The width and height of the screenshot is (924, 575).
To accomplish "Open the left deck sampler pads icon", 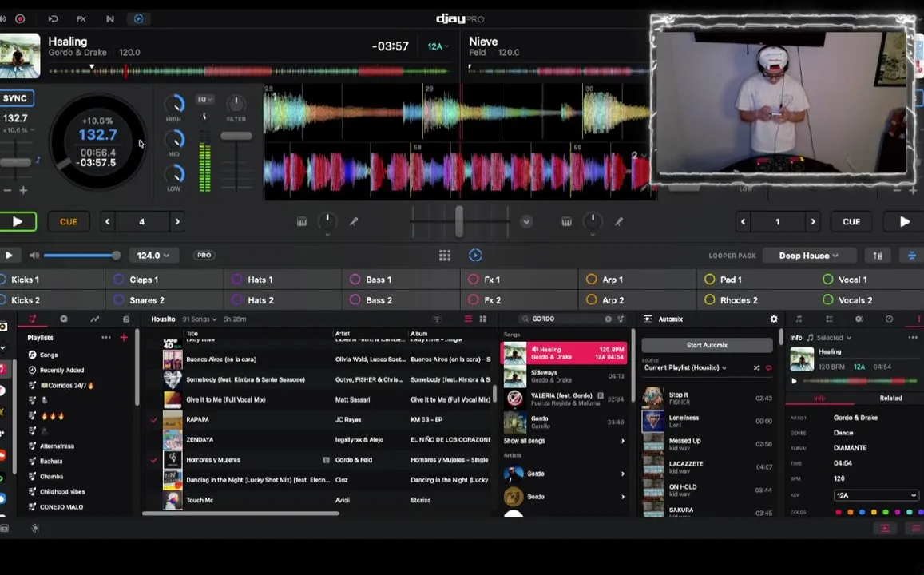I will tap(302, 221).
